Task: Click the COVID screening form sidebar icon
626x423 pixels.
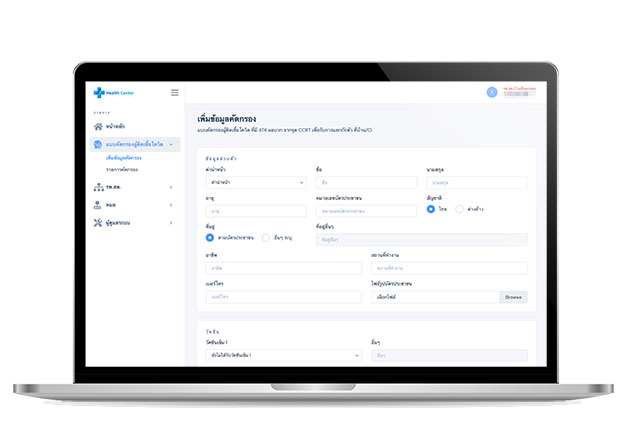Action: pyautogui.click(x=98, y=145)
